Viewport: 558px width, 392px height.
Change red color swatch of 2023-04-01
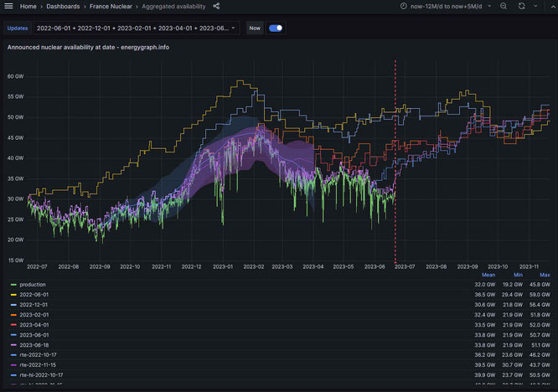click(13, 325)
